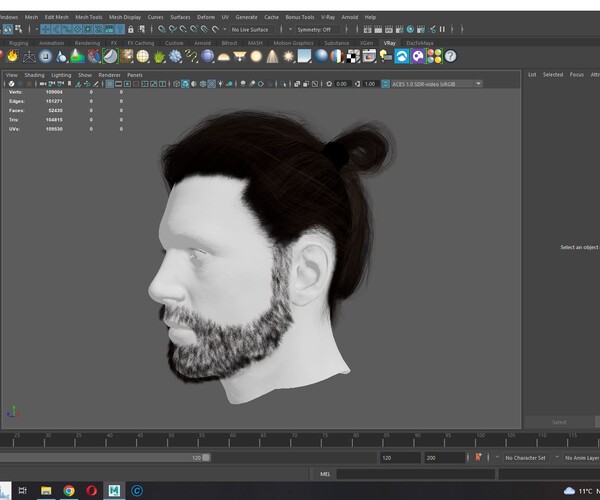Toggle snap to points in status line
Image resolution: width=600 pixels, height=500 pixels.
pyautogui.click(x=183, y=29)
